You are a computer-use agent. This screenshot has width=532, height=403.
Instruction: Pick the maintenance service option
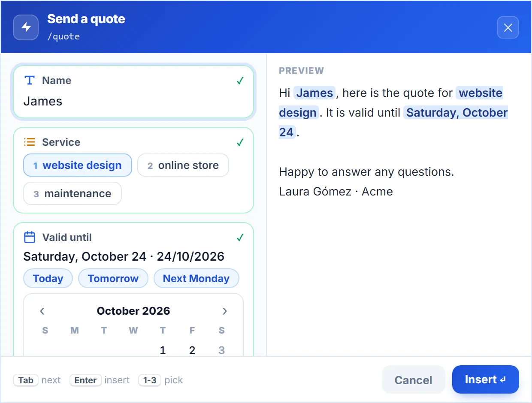[73, 193]
